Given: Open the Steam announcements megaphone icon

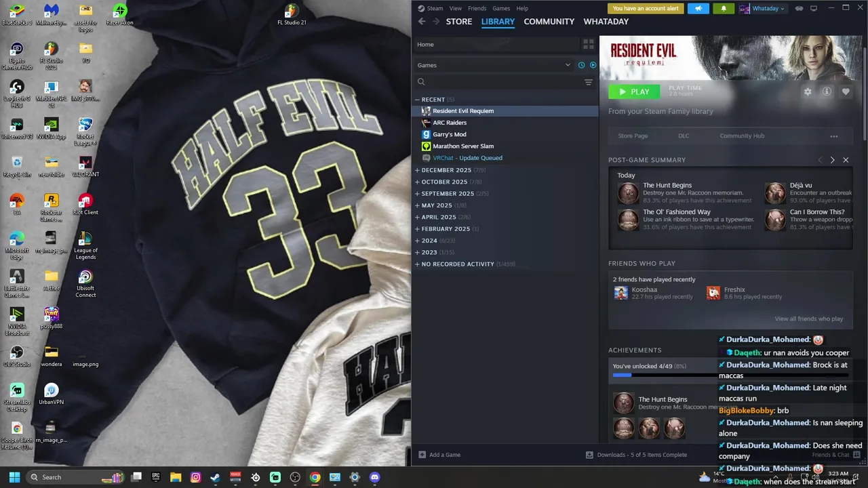Looking at the screenshot, I should tap(698, 8).
